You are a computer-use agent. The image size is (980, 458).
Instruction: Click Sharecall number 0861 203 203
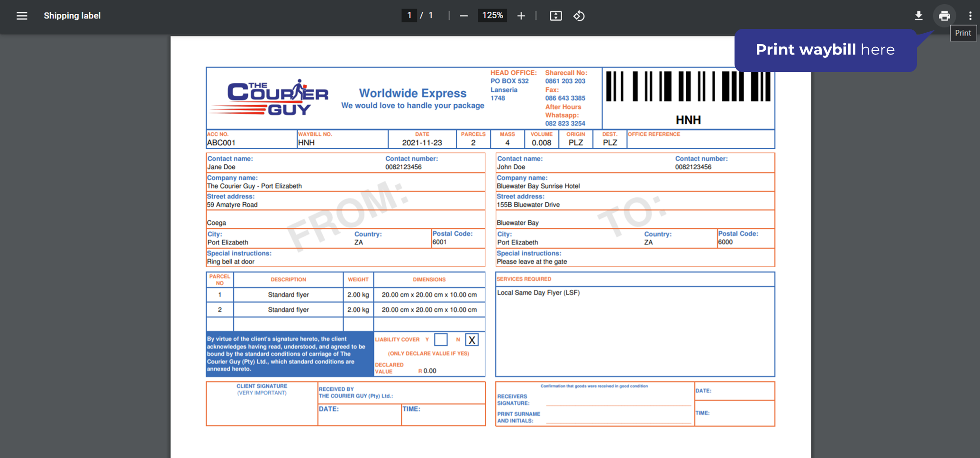coord(565,81)
